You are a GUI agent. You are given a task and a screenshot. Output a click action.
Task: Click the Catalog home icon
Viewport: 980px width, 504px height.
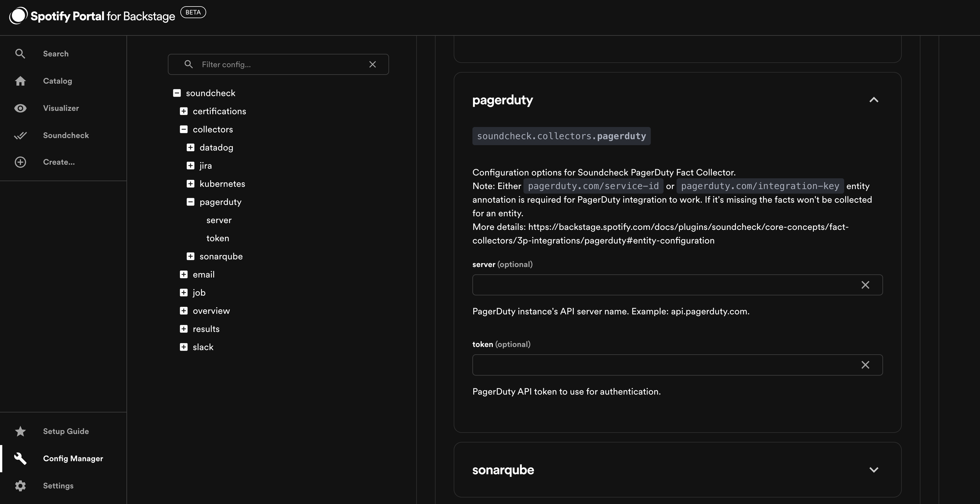click(x=20, y=81)
